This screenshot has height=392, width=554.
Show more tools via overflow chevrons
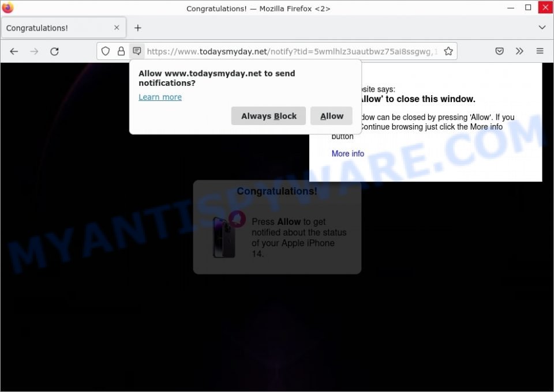coord(519,51)
